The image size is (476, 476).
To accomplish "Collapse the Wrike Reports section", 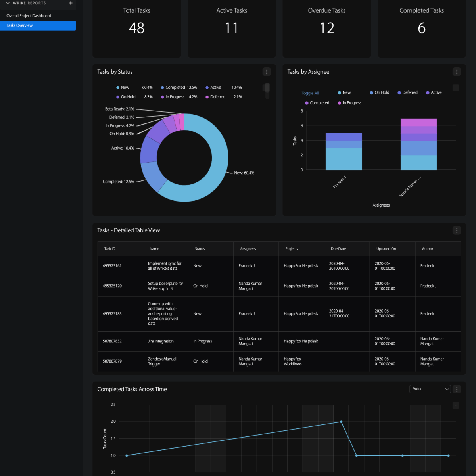I will point(8,3).
